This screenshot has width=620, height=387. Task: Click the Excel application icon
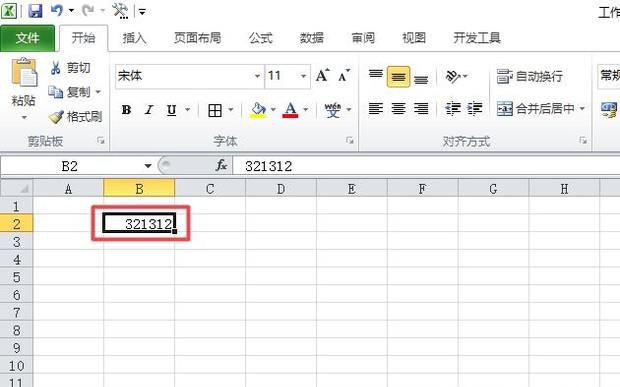tap(9, 11)
